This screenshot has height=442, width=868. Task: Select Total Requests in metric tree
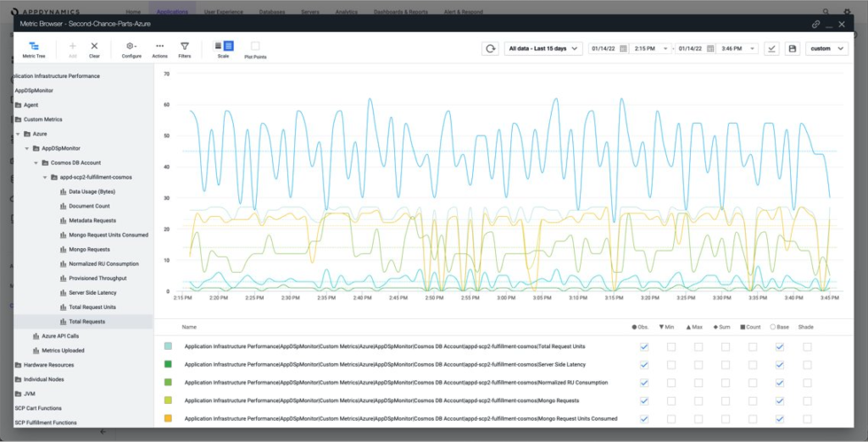coord(87,322)
